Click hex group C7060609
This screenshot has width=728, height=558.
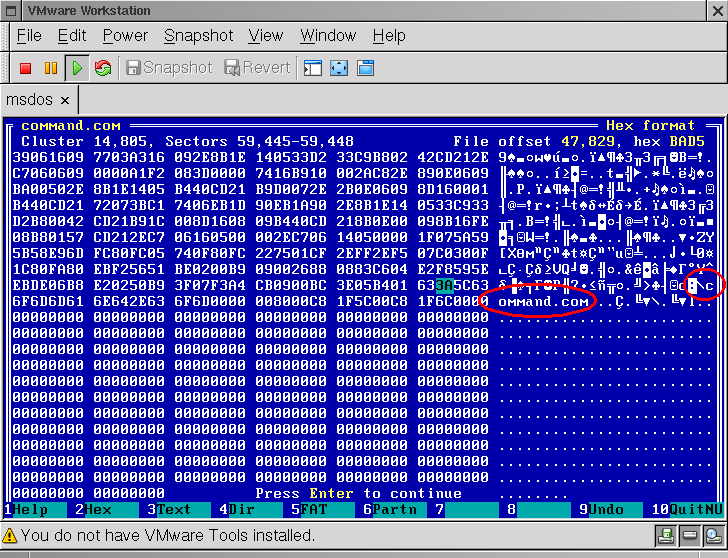pos(48,173)
